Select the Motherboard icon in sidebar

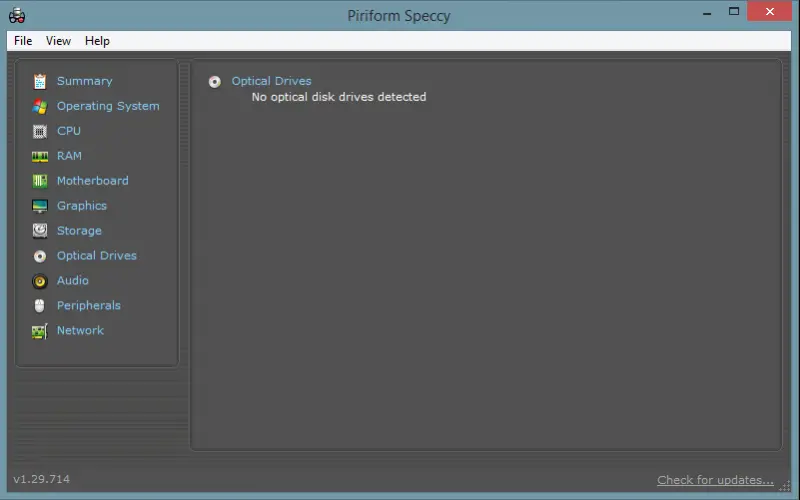(x=39, y=181)
